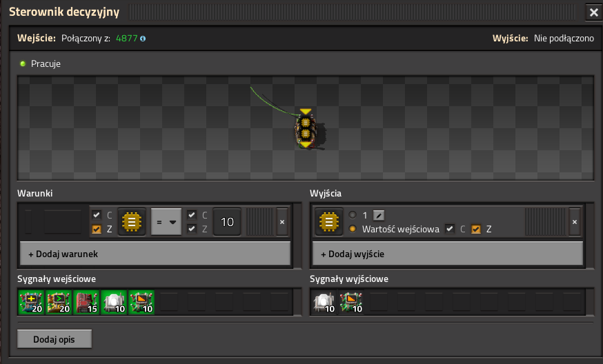Select the output constant '1' radio option
The width and height of the screenshot is (603, 364).
click(353, 215)
